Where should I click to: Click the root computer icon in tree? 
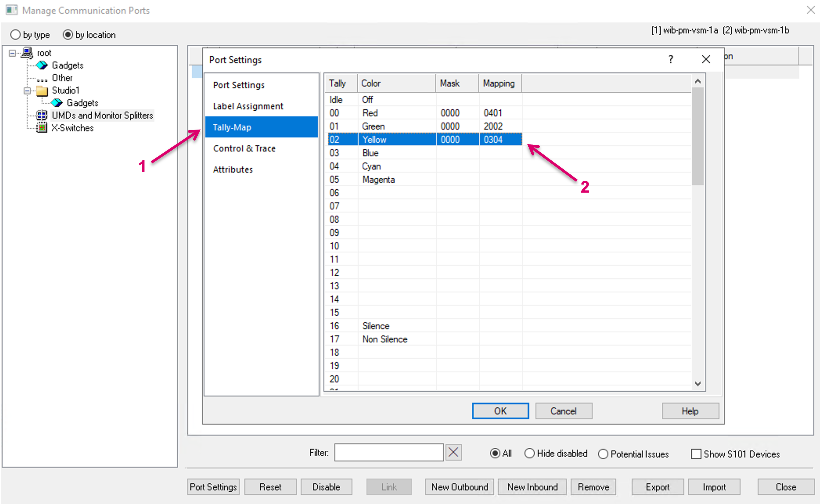click(x=27, y=53)
